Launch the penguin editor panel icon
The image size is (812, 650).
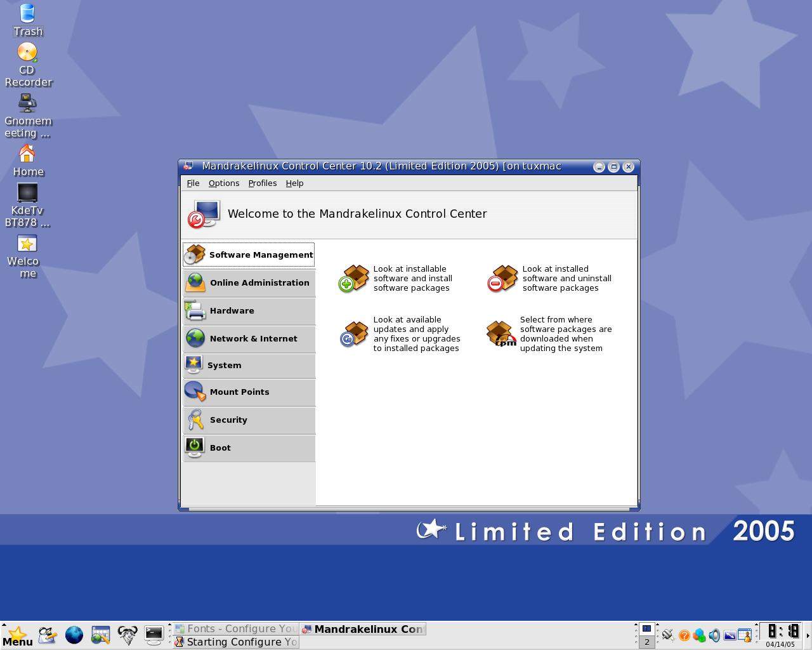pos(47,635)
